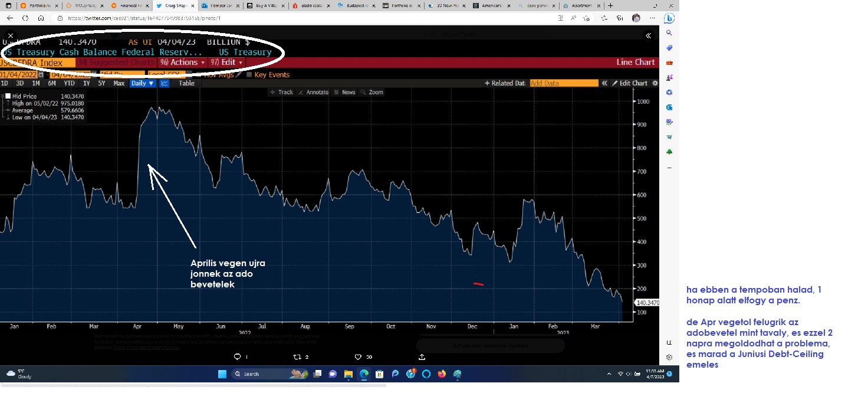Screen dimensions: 868x406
Task: Toggle the Mid Price legend checkbox
Action: [8, 96]
